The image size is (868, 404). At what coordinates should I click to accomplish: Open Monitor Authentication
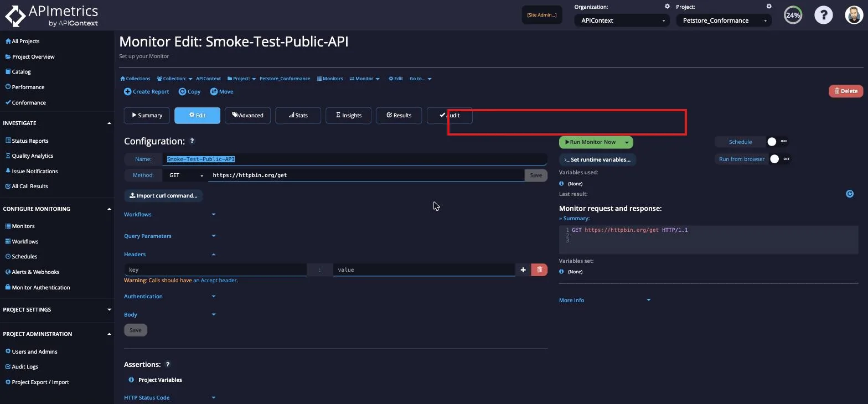[x=37, y=287]
